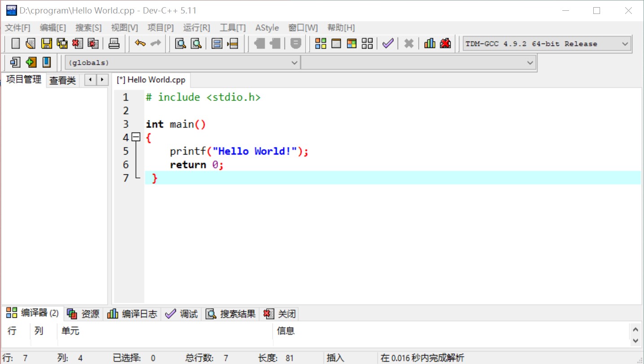644x364 pixels.
Task: Click the Print icon on the toolbar
Action: 114,43
